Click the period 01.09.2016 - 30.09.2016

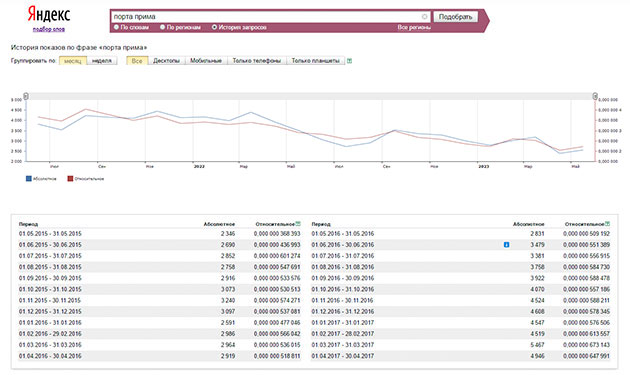coord(343,278)
